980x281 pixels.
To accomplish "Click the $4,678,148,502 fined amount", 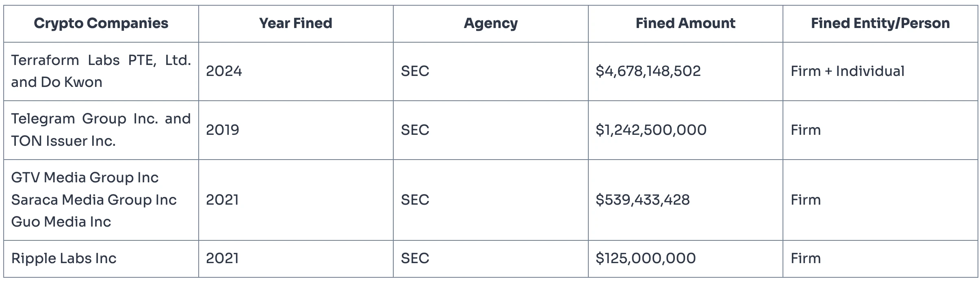I will tap(648, 71).
